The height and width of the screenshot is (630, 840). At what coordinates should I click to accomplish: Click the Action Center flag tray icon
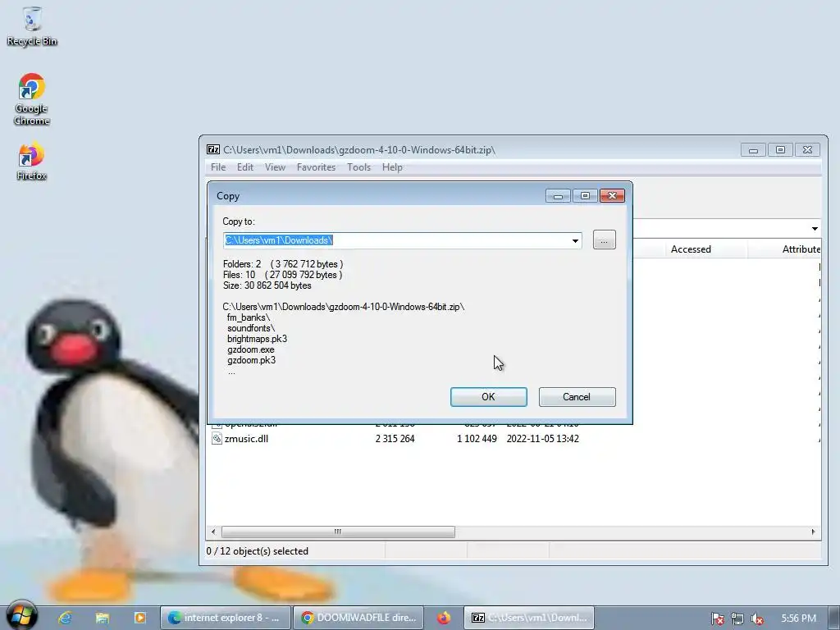point(717,619)
